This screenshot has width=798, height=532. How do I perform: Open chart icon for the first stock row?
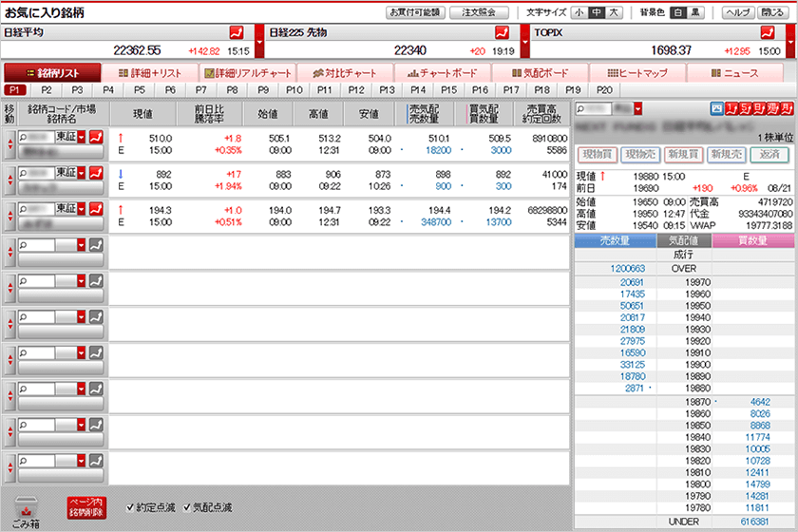point(96,137)
